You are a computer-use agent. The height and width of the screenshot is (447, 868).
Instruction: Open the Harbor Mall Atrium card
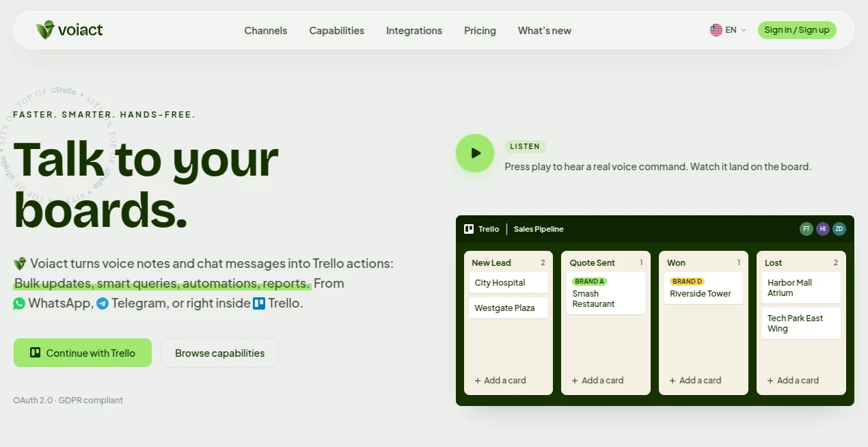click(801, 288)
